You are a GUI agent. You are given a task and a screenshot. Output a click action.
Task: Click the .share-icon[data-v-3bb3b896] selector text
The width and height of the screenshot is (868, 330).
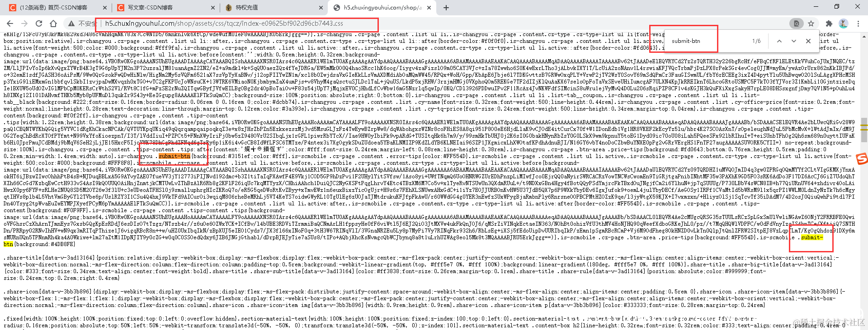[48, 292]
